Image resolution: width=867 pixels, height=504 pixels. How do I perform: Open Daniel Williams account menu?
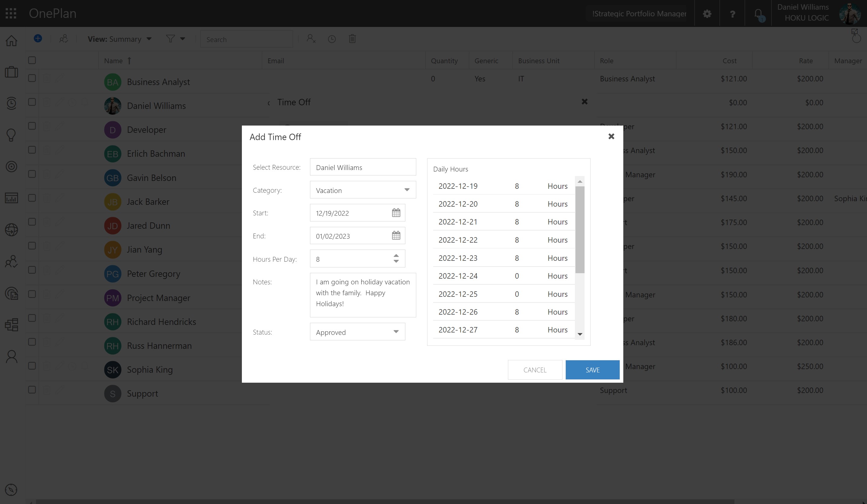[819, 13]
